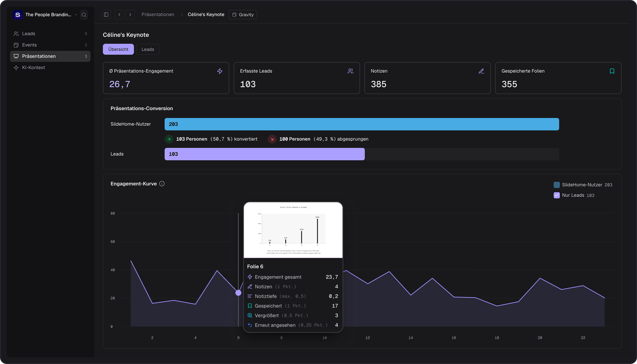Click the pencil icon on Notizen card
This screenshot has width=637, height=364.
[481, 71]
